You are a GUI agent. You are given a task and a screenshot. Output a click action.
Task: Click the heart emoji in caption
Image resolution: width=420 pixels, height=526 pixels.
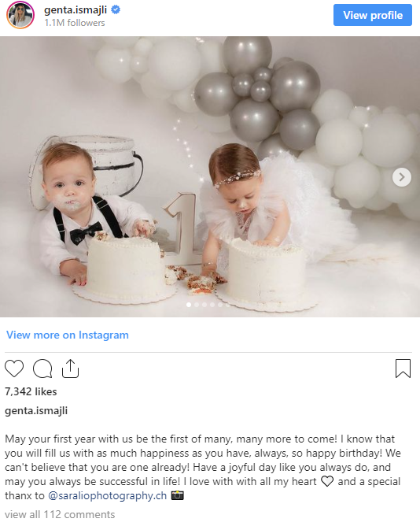point(327,481)
